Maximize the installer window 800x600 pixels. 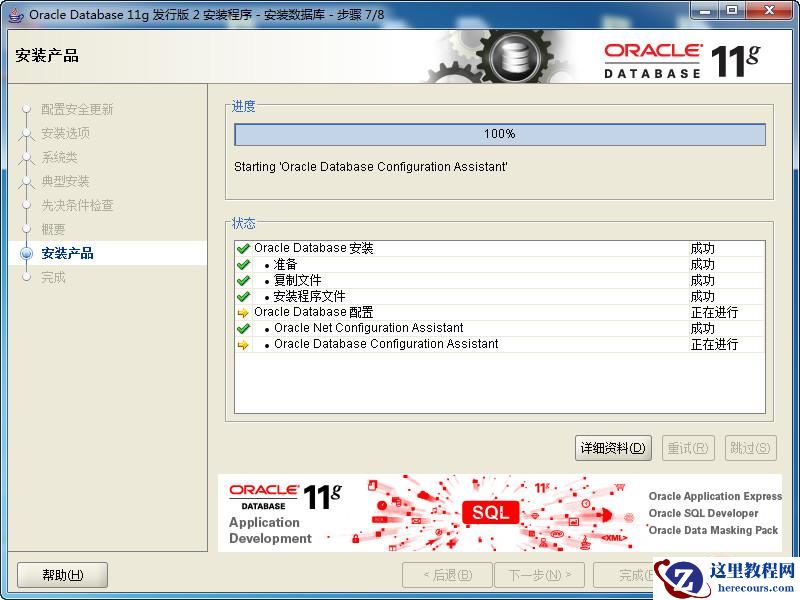point(732,11)
